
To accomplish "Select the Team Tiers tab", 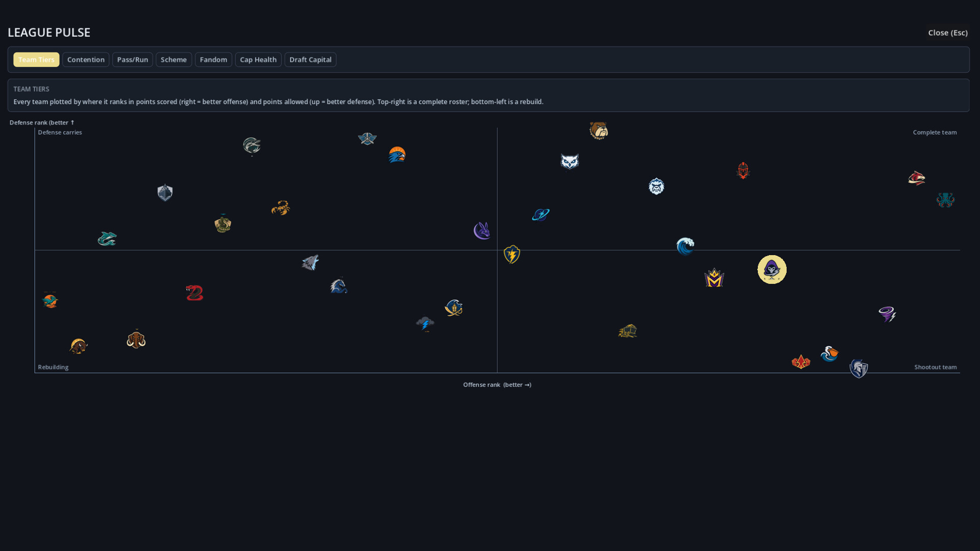I will point(36,60).
